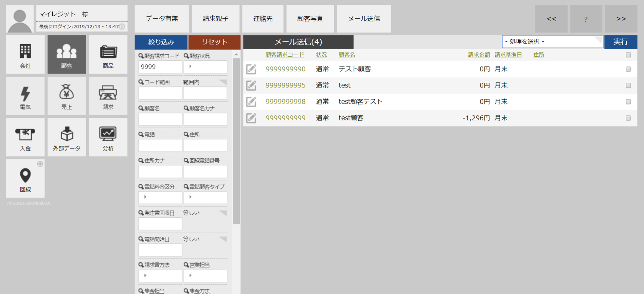Expand the 顧客状況 dropdown

[x=205, y=67]
